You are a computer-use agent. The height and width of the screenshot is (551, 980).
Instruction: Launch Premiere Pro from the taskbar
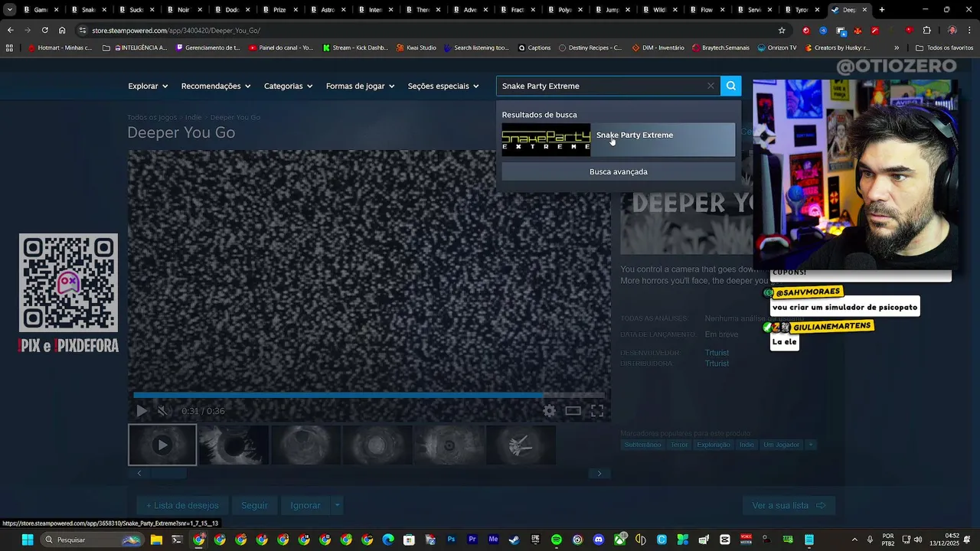coord(472,540)
